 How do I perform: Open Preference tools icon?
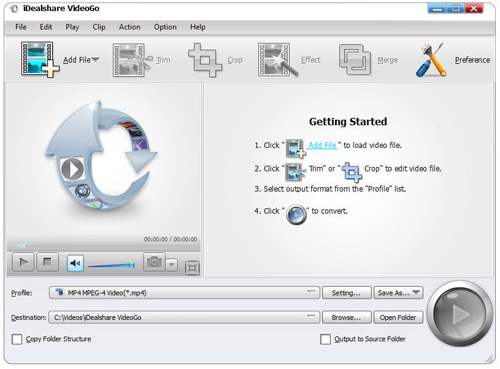coord(431,60)
